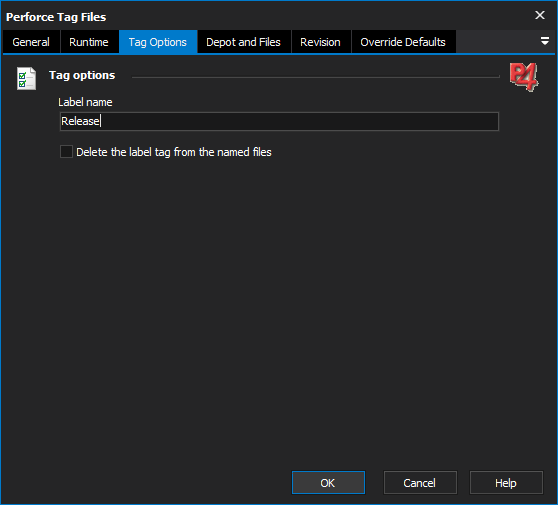Close the Perforce Tag Files dialog

(x=540, y=15)
